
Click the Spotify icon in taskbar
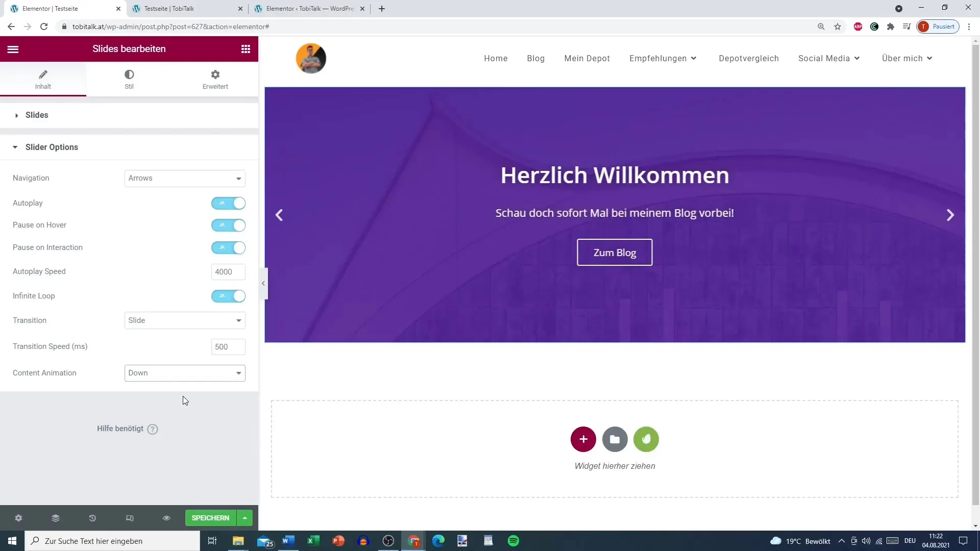click(514, 541)
